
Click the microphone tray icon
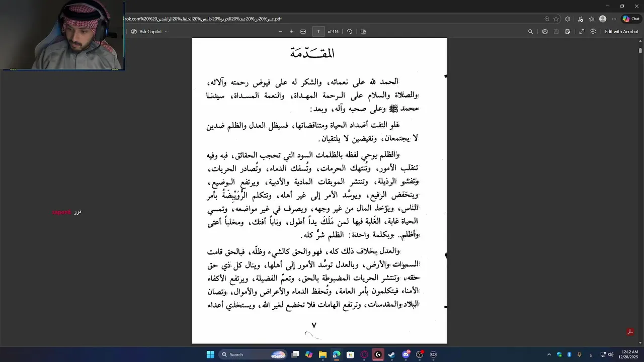click(579, 354)
